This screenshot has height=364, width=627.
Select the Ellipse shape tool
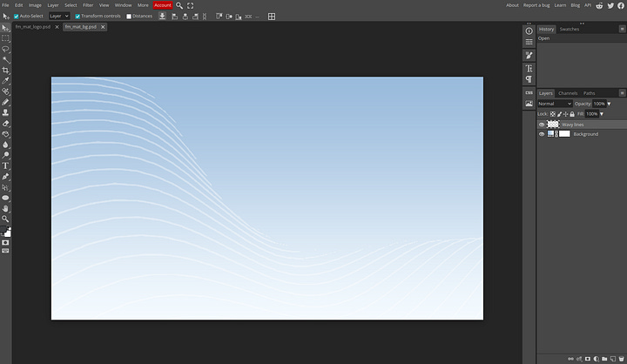tap(5, 198)
